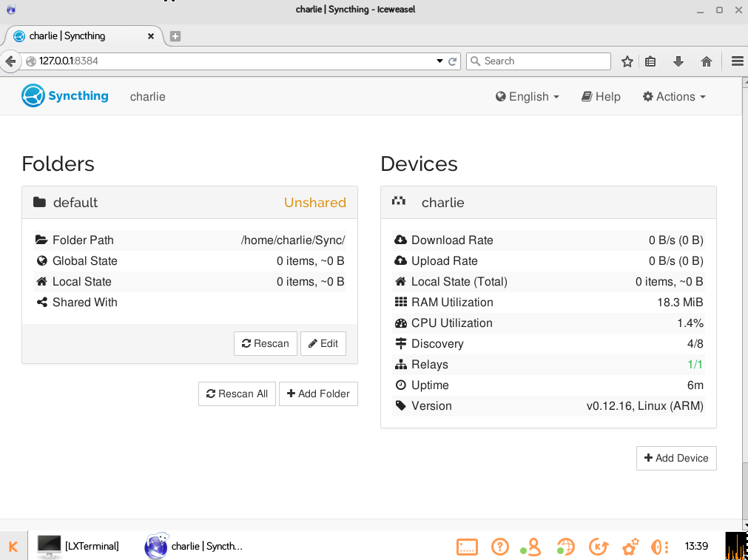Click the home icon beside Local State (Total)
This screenshot has width=748, height=560.
(401, 281)
